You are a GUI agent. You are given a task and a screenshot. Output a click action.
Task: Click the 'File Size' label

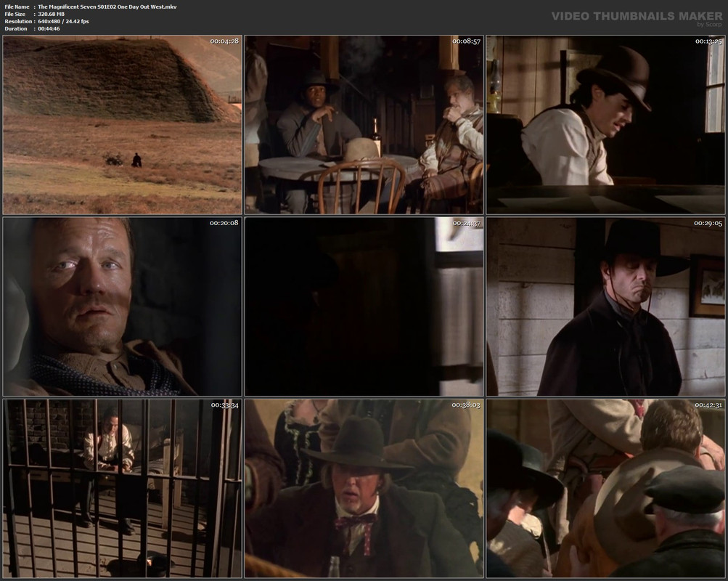click(15, 15)
